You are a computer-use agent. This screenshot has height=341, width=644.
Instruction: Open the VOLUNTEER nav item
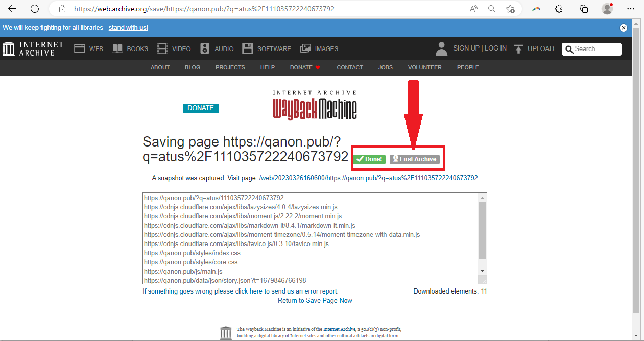click(x=425, y=67)
